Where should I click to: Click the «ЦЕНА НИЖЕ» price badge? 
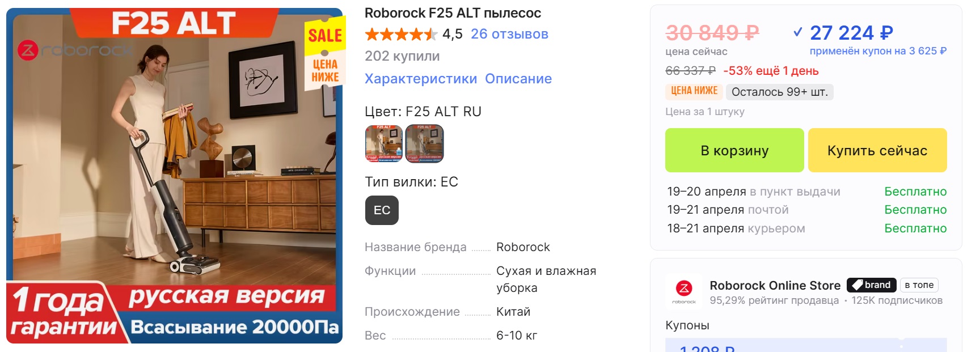(694, 91)
